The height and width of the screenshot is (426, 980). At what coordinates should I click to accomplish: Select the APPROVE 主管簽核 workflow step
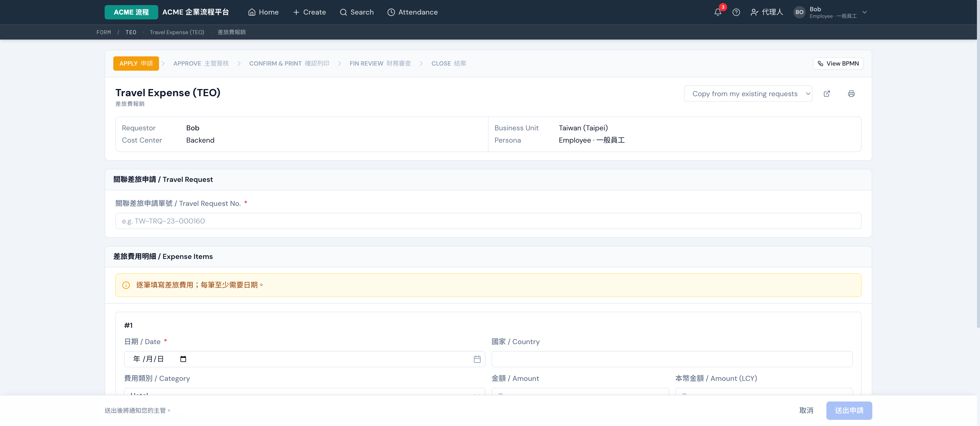[201, 64]
